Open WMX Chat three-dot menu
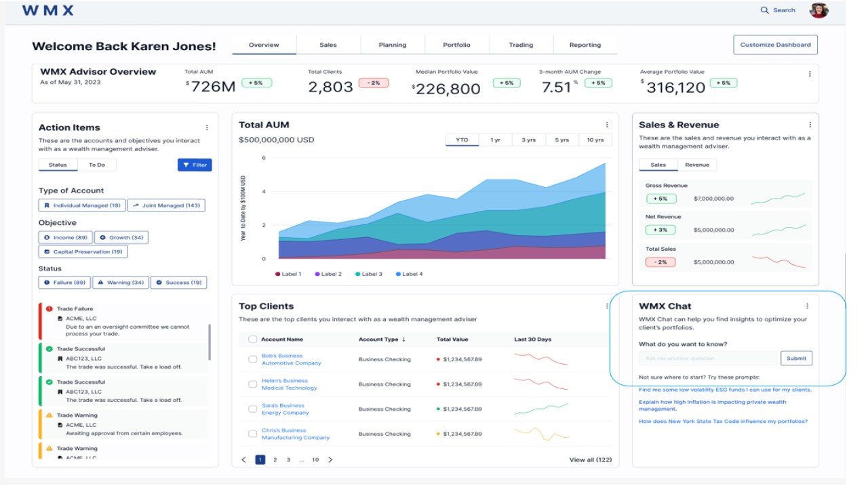Viewport: 868px width, 488px height. coord(807,306)
